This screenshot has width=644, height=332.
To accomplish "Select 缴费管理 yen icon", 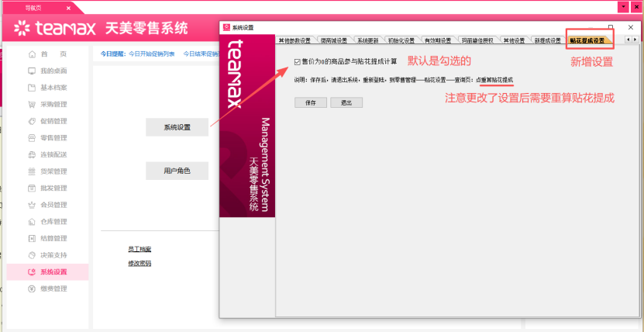I will (32, 289).
